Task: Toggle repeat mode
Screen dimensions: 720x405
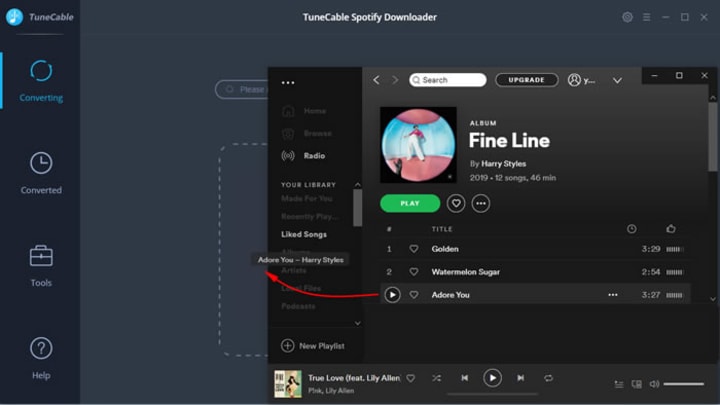Action: [548, 378]
